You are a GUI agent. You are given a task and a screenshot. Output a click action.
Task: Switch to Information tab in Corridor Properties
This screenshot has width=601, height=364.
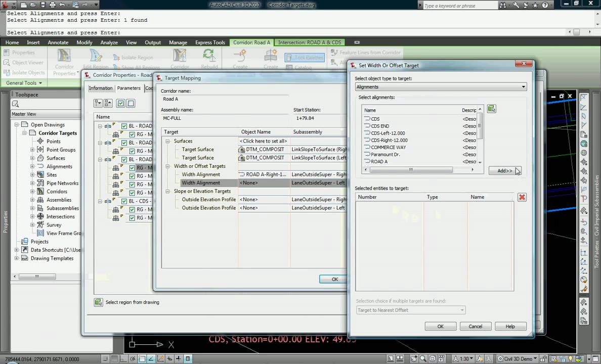(101, 88)
